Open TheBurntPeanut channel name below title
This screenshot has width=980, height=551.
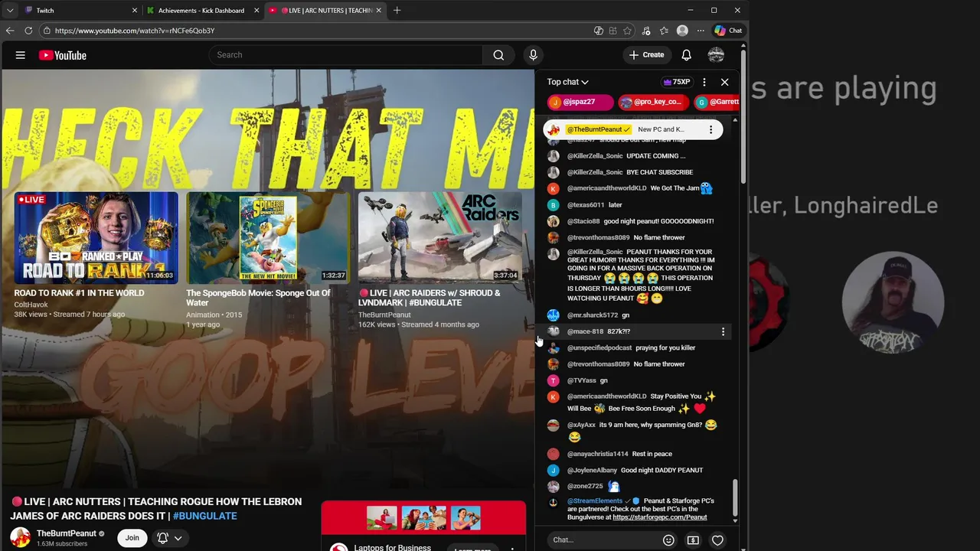(x=67, y=533)
